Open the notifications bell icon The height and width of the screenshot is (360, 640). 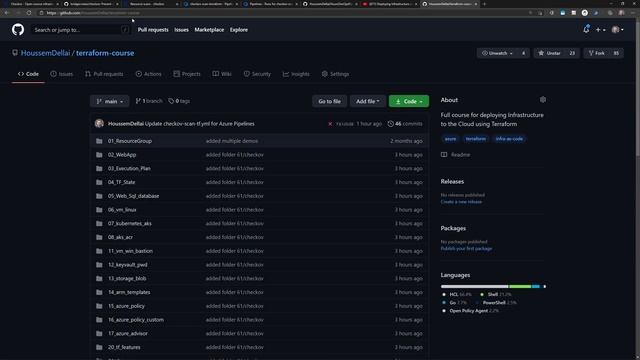tap(586, 29)
